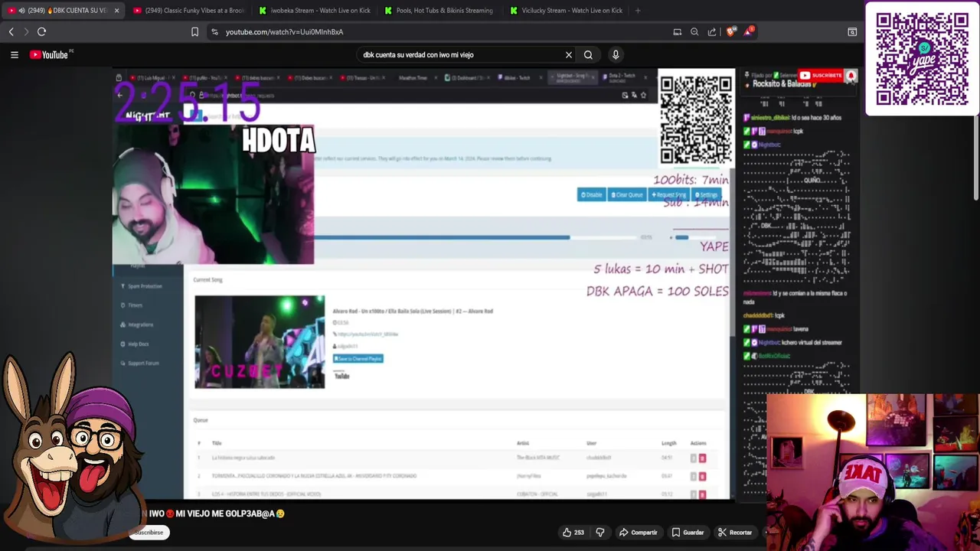Click the Recortar clip button
This screenshot has height=551, width=980.
tap(735, 533)
